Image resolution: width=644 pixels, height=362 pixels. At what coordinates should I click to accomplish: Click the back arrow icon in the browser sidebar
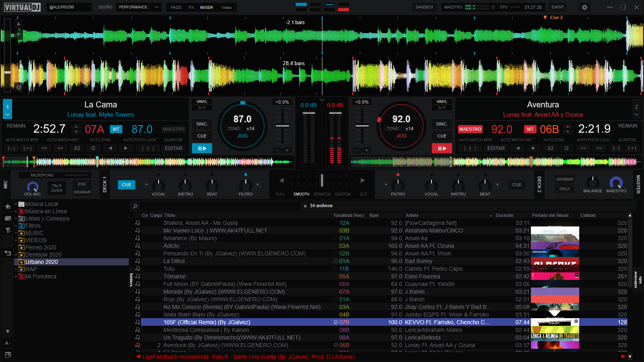[x=8, y=253]
